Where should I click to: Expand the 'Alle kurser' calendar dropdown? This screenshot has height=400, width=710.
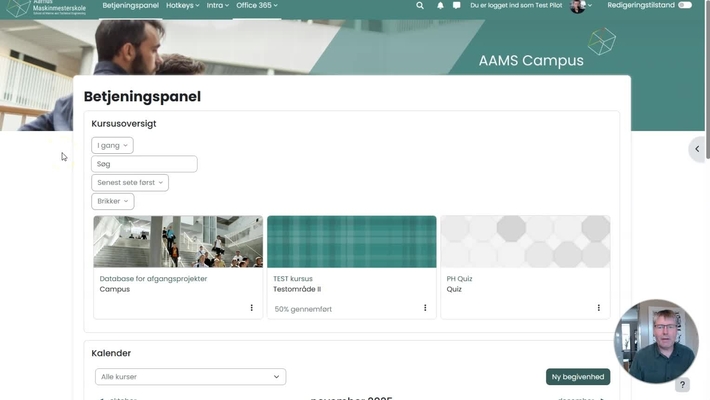191,377
